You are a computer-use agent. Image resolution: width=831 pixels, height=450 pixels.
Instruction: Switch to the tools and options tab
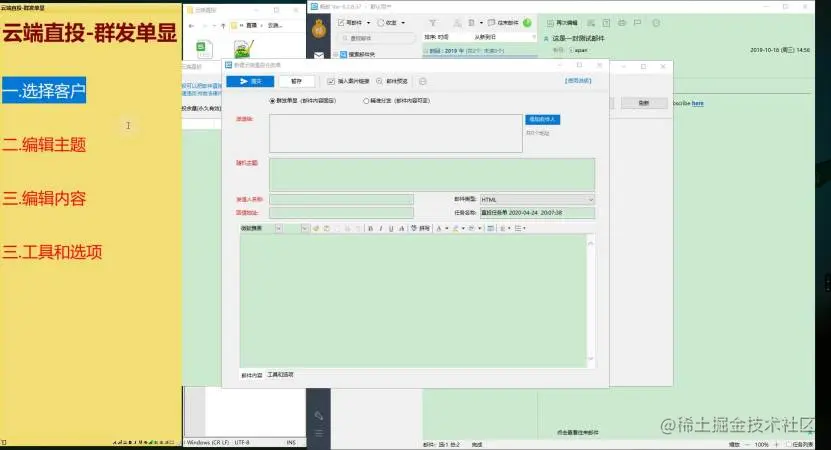pos(280,374)
